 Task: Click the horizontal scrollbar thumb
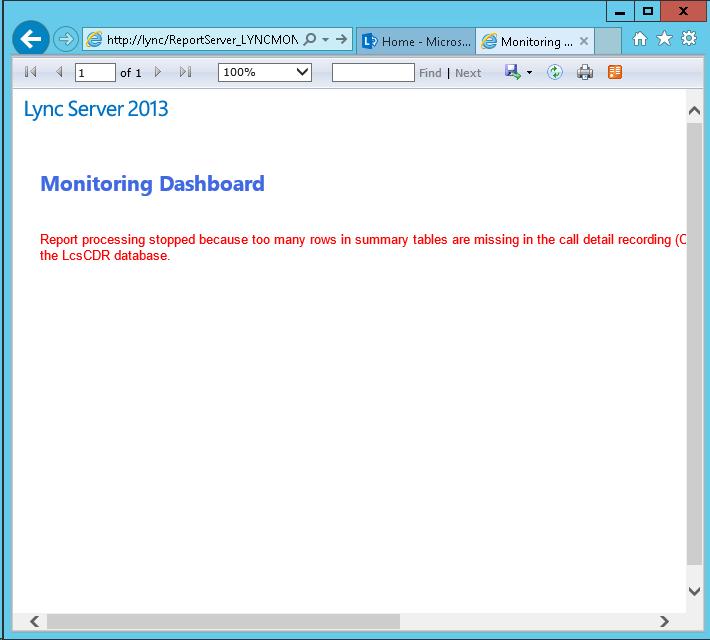tap(223, 621)
